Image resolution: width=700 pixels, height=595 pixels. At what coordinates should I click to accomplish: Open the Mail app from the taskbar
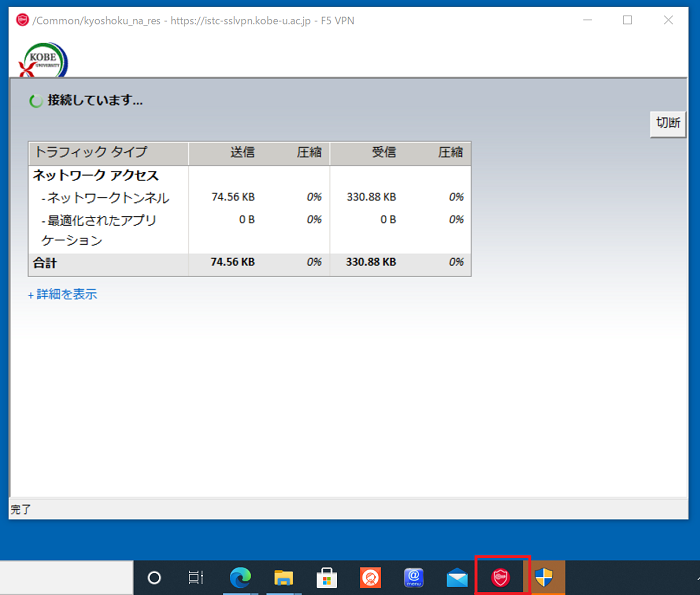(x=457, y=578)
